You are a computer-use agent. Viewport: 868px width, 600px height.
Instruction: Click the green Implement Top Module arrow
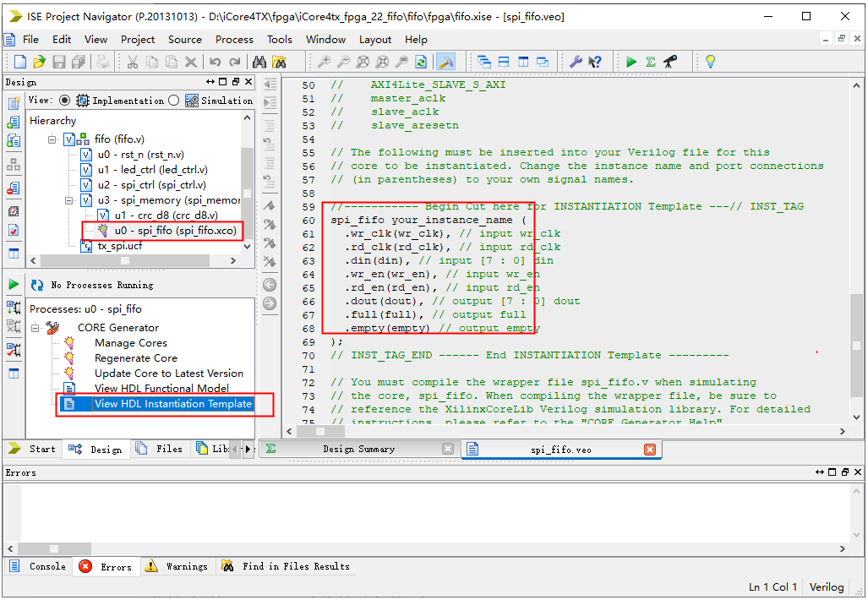(x=631, y=62)
